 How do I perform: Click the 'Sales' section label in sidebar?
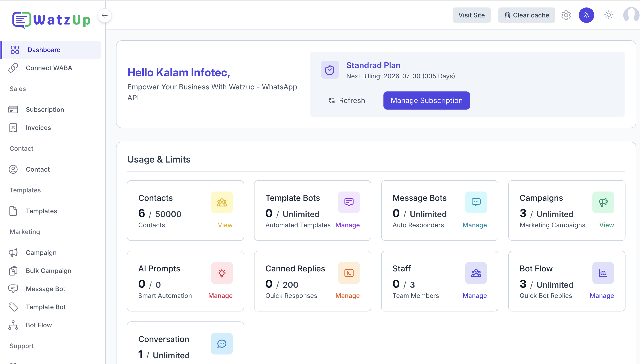click(x=17, y=89)
